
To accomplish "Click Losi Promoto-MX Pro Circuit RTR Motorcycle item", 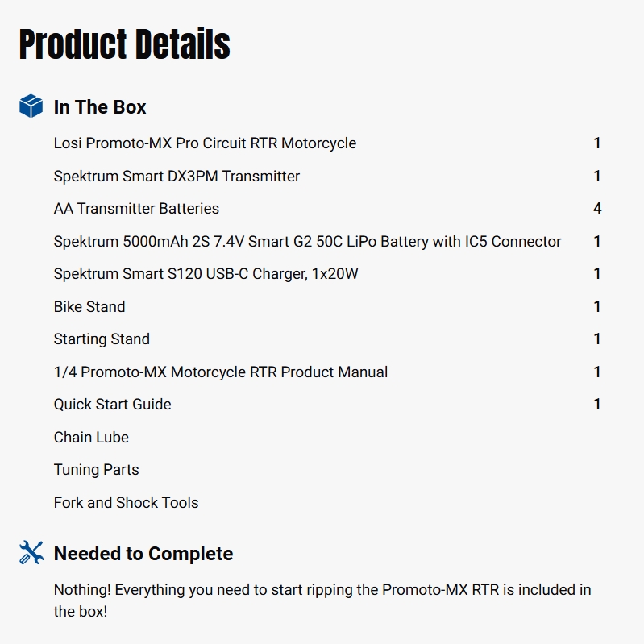I will point(205,143).
